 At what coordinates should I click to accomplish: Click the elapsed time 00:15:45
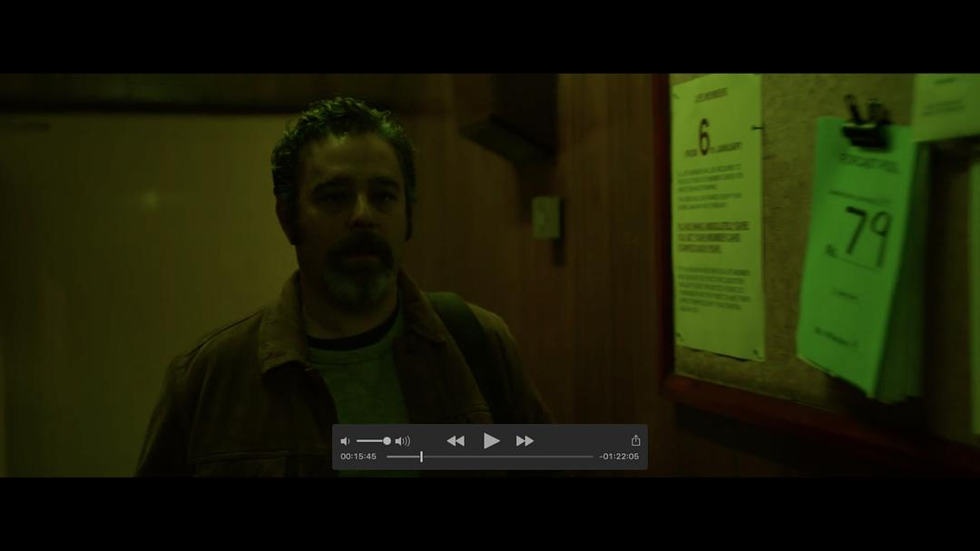pos(358,457)
